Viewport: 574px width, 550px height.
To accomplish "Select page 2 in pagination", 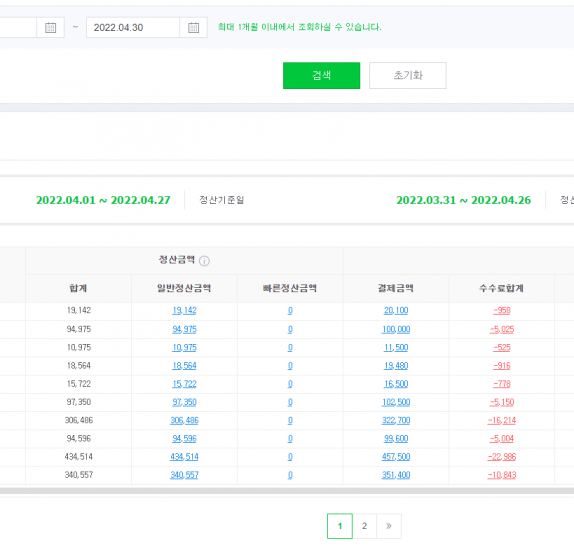I will (364, 526).
